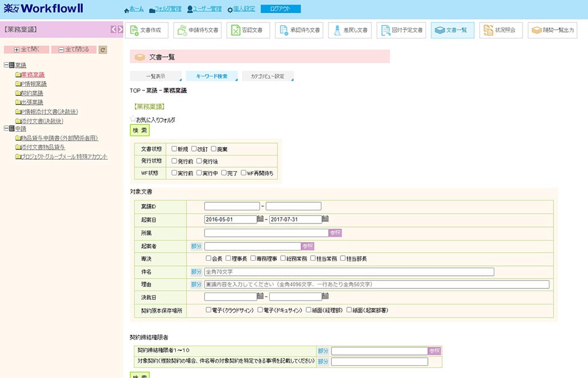The height and width of the screenshot is (378, 588).
Task: Open the 申請待ち文書 list
Action: [198, 30]
